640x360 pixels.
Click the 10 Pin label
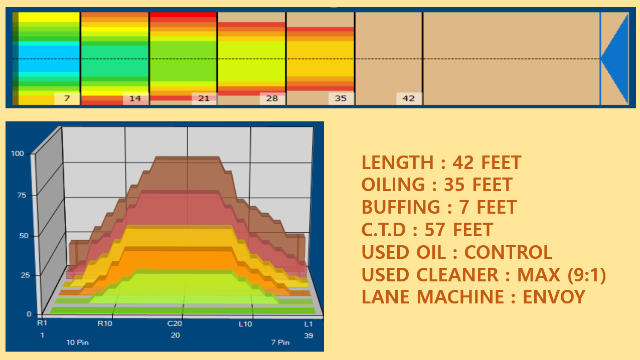78,342
